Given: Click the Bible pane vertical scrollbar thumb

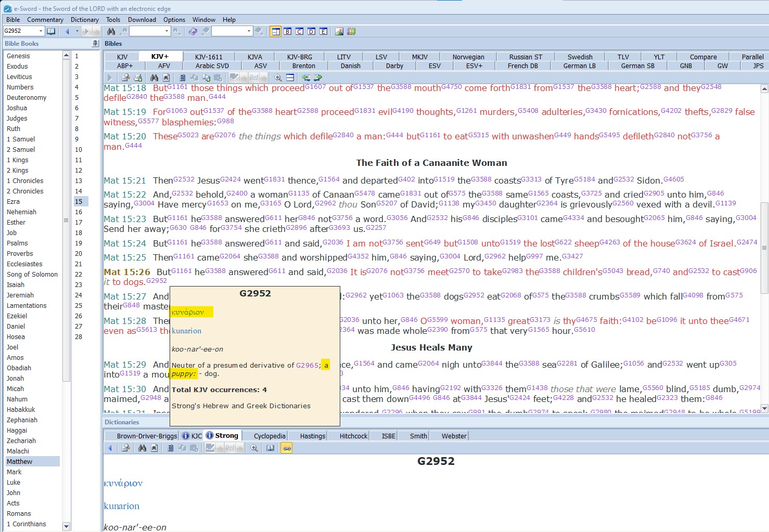Looking at the screenshot, I should click(764, 248).
